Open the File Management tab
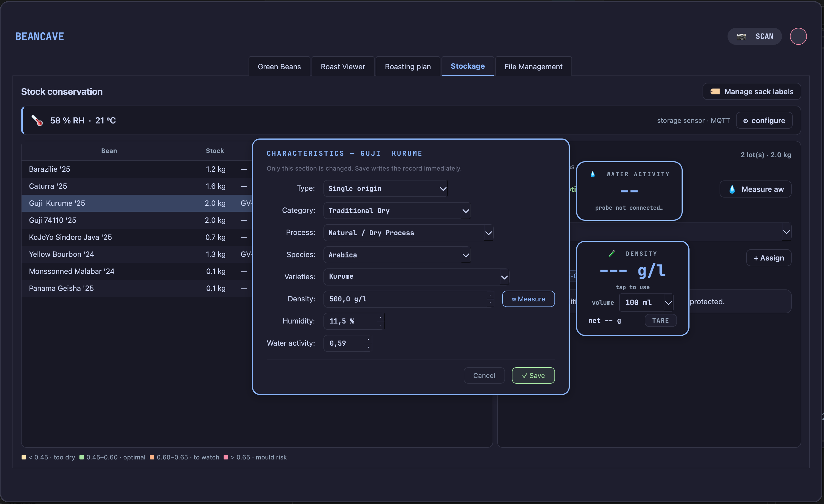 [533, 67]
